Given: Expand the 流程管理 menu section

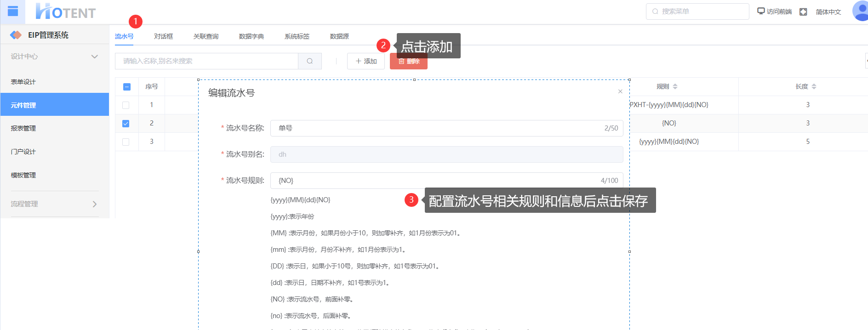Looking at the screenshot, I should [x=94, y=204].
